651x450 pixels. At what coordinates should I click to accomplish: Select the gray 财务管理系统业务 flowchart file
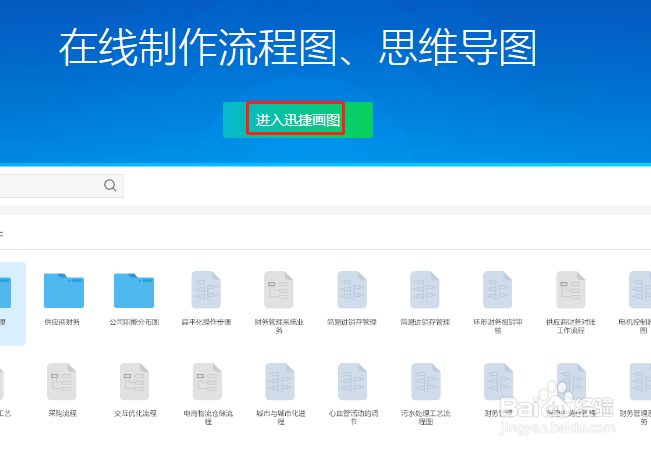pyautogui.click(x=279, y=290)
